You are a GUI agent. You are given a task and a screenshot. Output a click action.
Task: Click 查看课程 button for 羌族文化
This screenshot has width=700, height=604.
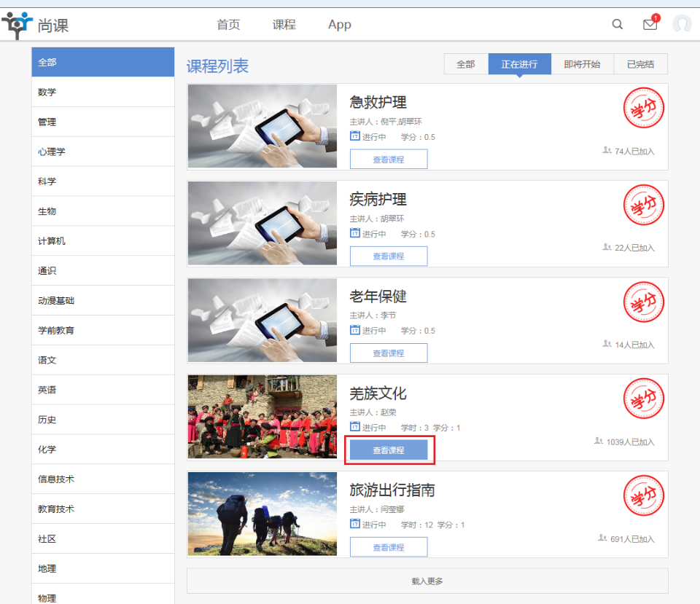click(x=389, y=450)
